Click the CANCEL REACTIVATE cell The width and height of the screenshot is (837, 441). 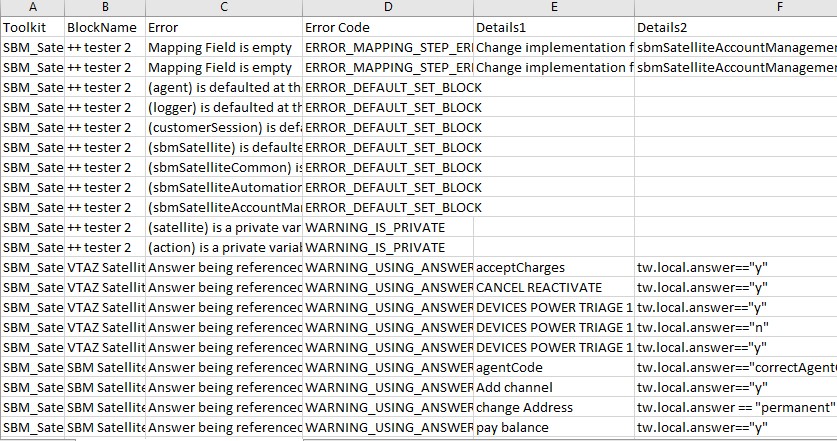tap(553, 287)
